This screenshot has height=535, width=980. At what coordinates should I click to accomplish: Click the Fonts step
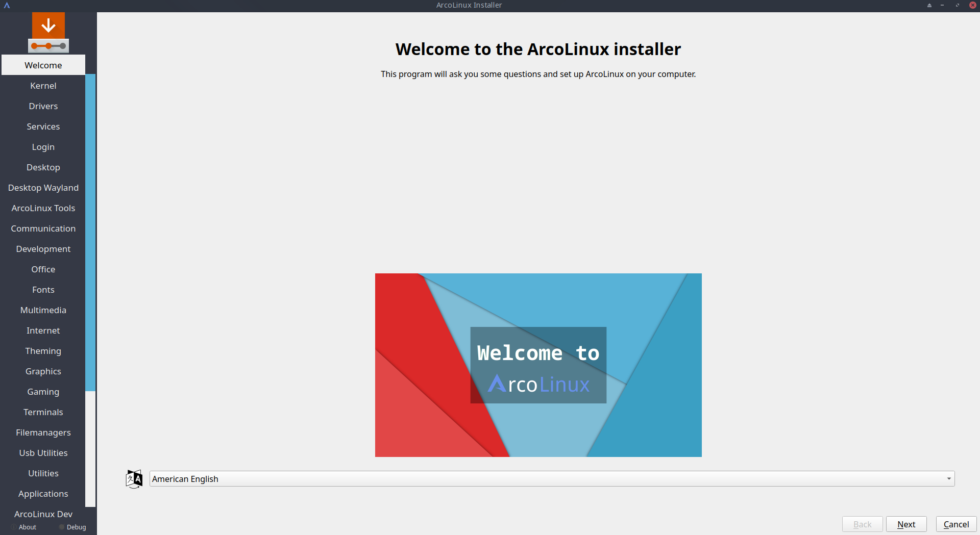pyautogui.click(x=43, y=290)
